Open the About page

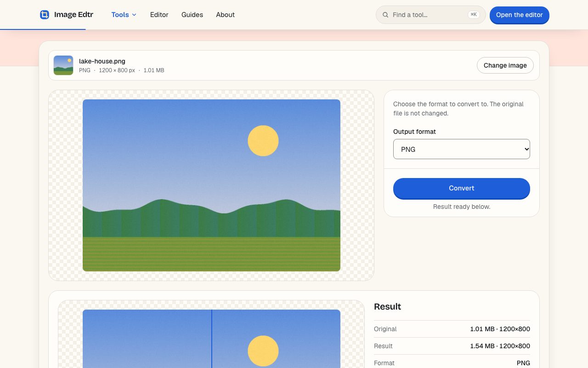point(225,15)
